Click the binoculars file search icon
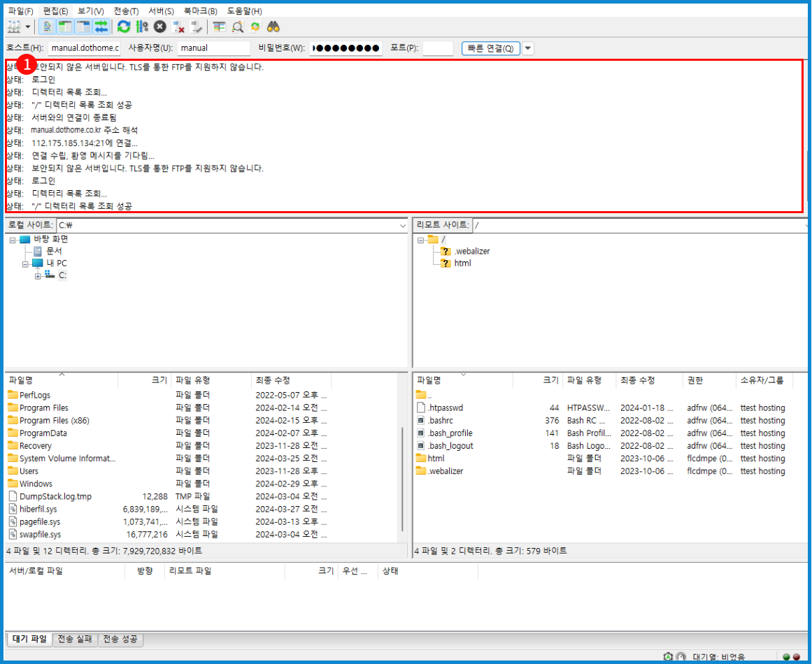The height and width of the screenshot is (664, 812). [273, 27]
